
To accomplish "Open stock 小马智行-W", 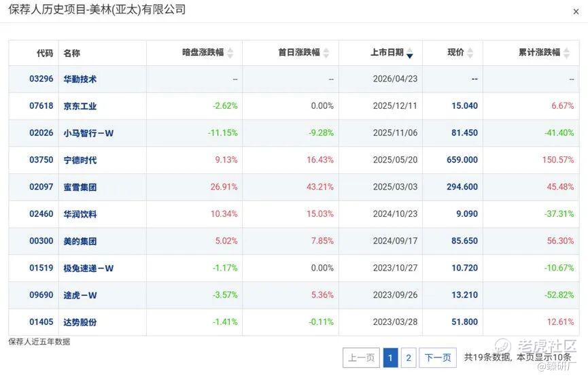I will [88, 133].
